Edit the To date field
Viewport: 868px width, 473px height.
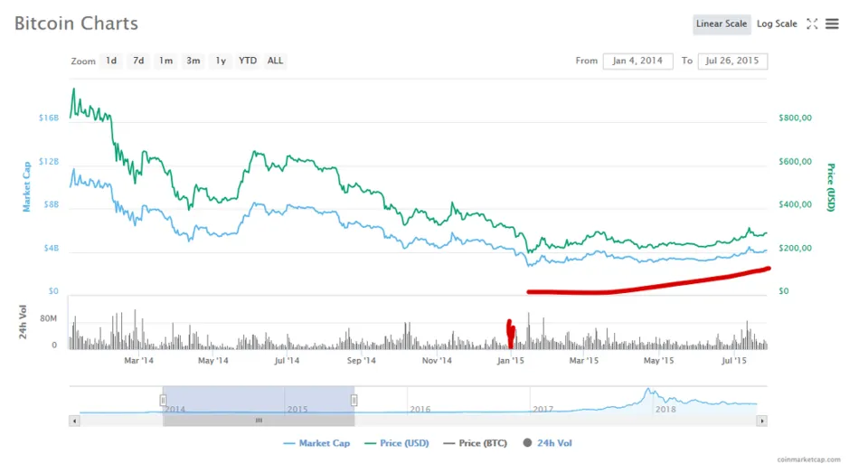732,61
